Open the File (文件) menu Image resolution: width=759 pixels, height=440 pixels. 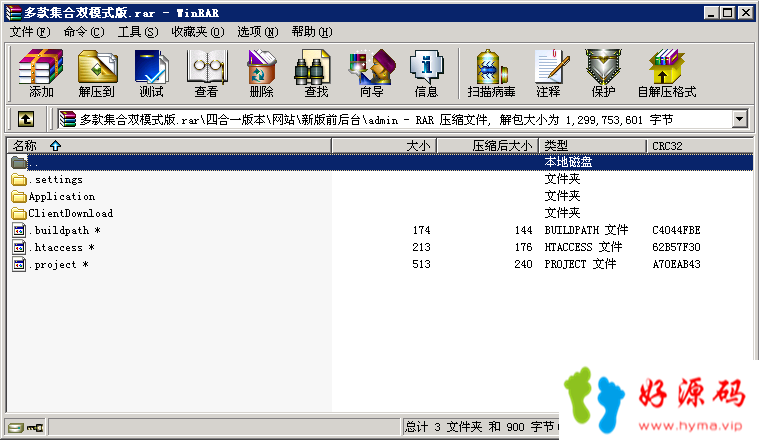(x=30, y=32)
